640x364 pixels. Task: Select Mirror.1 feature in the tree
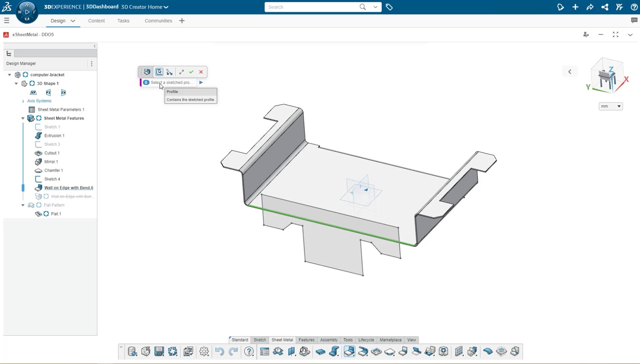51,162
